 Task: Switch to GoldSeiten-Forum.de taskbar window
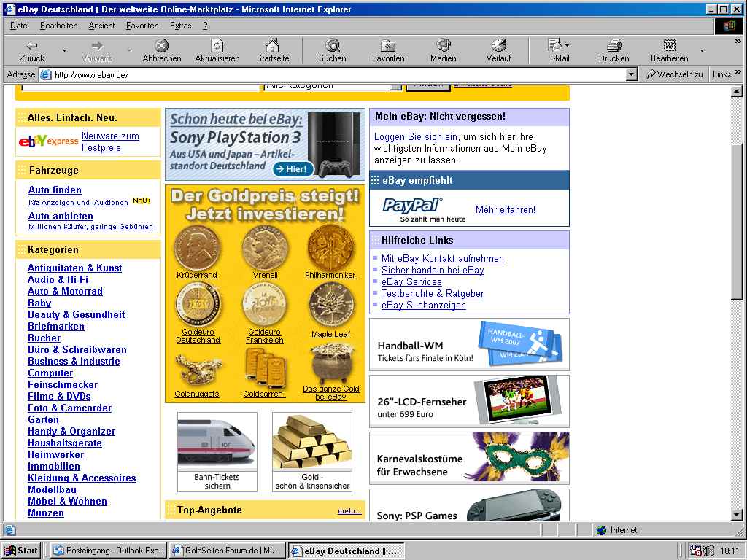point(227,551)
